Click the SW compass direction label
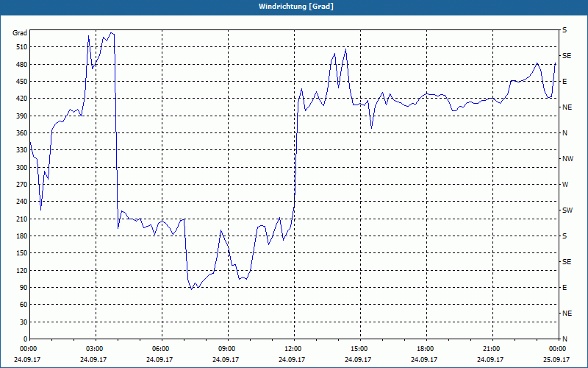The width and height of the screenshot is (588, 368). coord(567,210)
